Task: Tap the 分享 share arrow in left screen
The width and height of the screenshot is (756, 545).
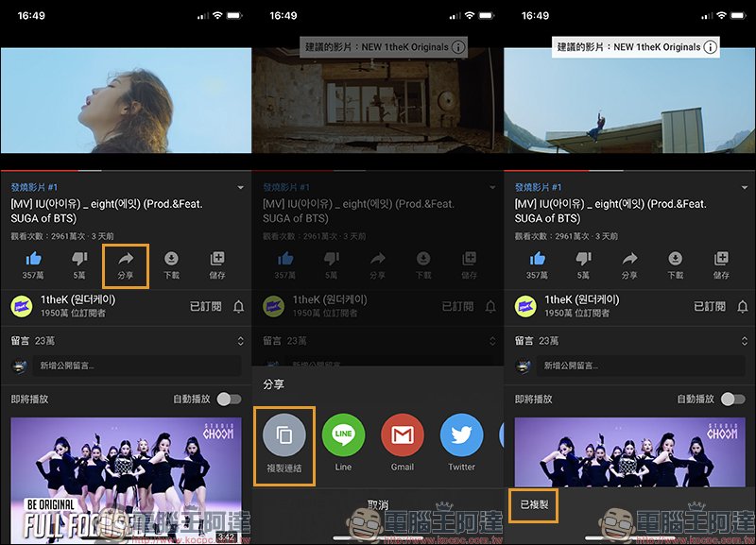Action: tap(126, 259)
